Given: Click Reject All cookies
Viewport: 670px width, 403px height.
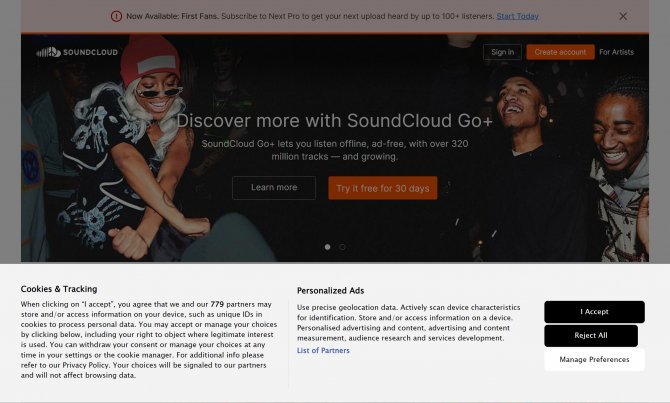Looking at the screenshot, I should click(591, 336).
